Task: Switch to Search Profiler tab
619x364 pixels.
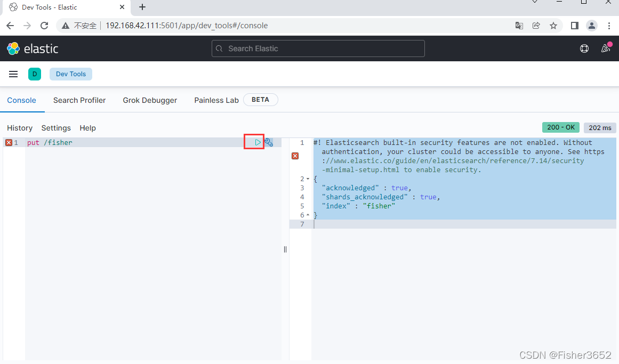Action: pyautogui.click(x=79, y=100)
